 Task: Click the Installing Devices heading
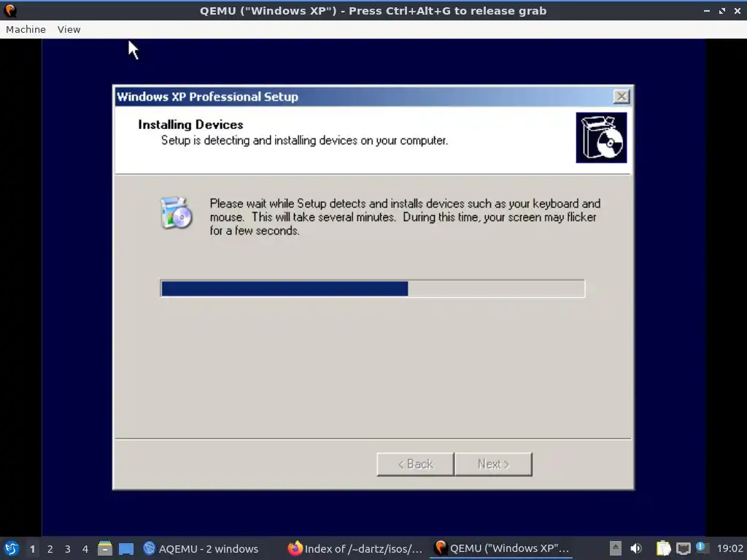pyautogui.click(x=190, y=125)
